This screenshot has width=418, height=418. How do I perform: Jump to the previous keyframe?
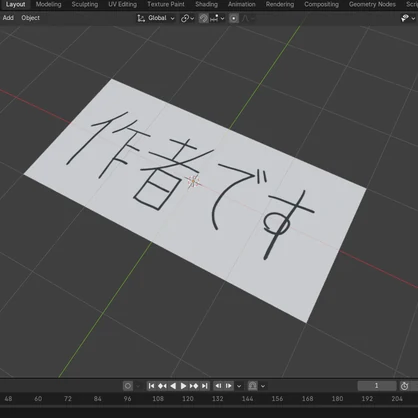click(x=162, y=386)
